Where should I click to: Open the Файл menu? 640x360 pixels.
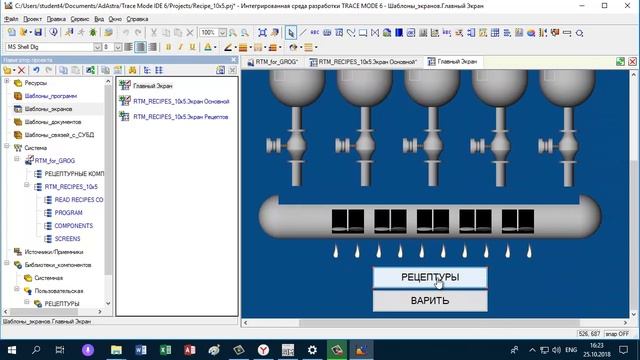tap(11, 19)
